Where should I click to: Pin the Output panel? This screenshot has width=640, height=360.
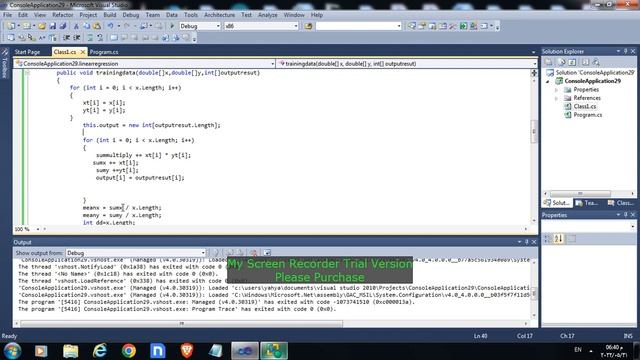527,242
